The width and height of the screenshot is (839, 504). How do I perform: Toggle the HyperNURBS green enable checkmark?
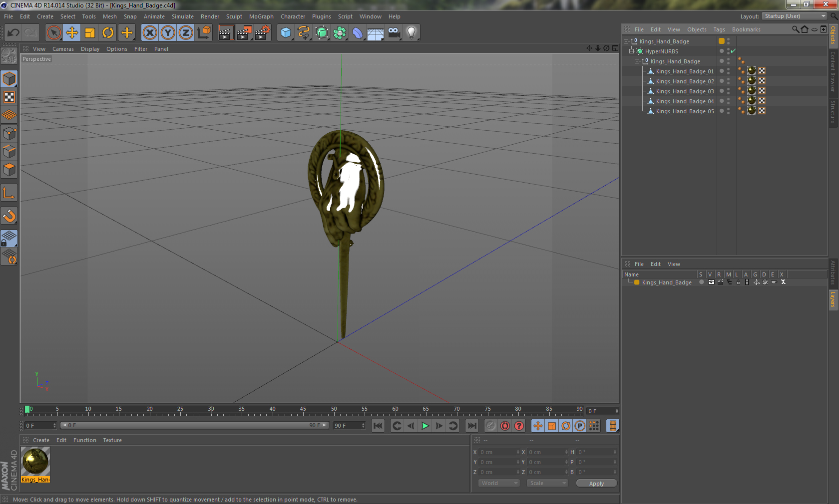click(x=733, y=51)
